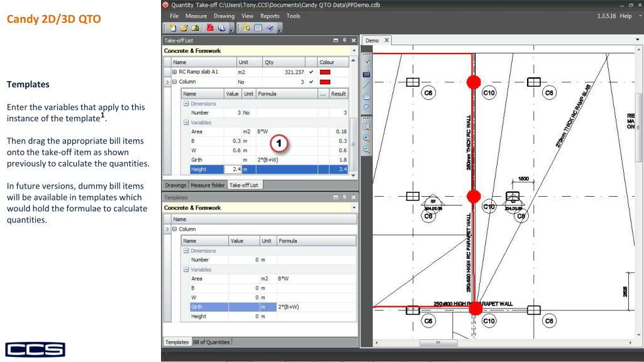644x362 pixels.
Task: Open the Measure menu
Action: [196, 16]
